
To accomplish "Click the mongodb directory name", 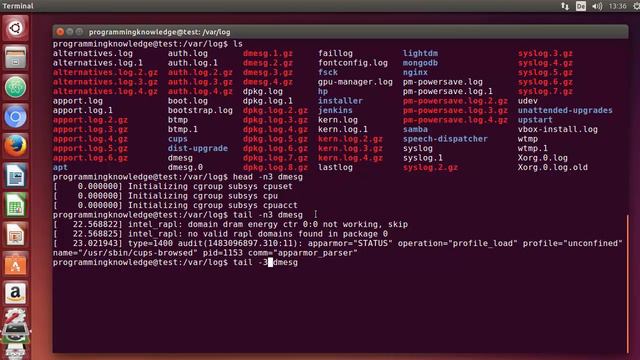I will 420,63.
